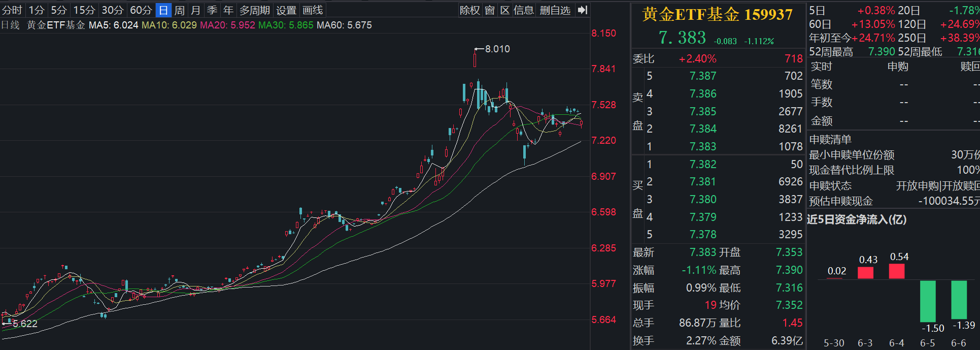Open the 设置 settings menu
Viewport: 980px width, 350px height.
(286, 10)
